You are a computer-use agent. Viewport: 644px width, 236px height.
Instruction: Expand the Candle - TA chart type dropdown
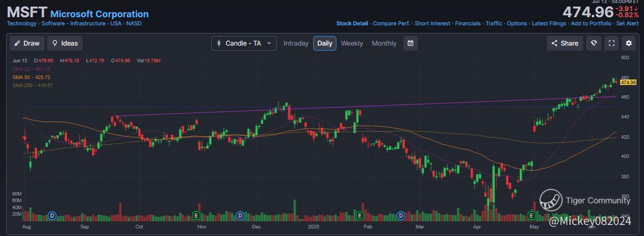244,43
